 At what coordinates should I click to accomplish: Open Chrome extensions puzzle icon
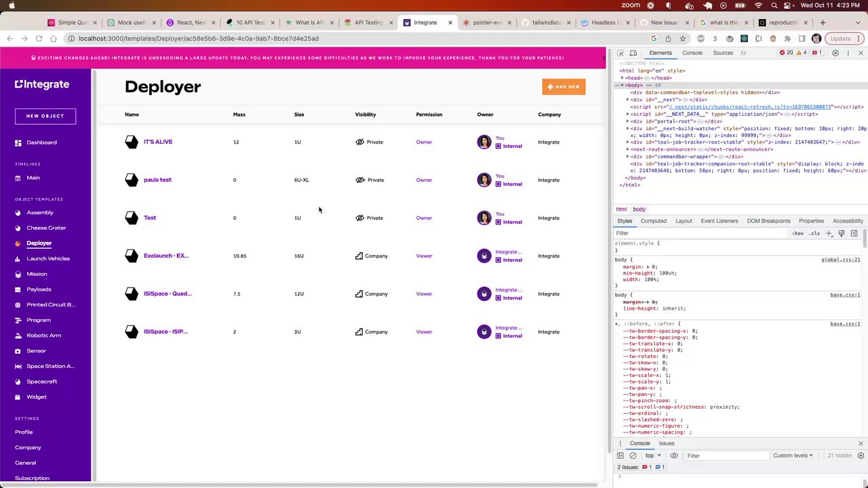pyautogui.click(x=787, y=39)
